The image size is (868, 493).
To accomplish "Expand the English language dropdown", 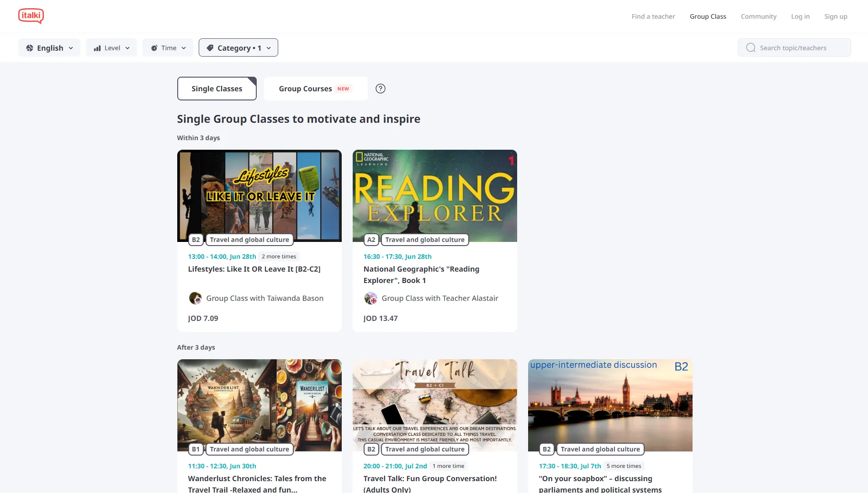I will [49, 48].
